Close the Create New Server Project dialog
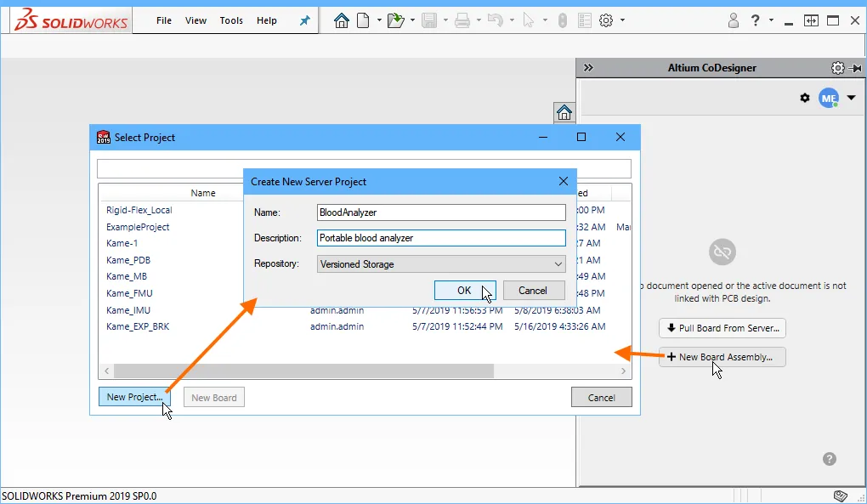867x504 pixels. click(x=563, y=181)
